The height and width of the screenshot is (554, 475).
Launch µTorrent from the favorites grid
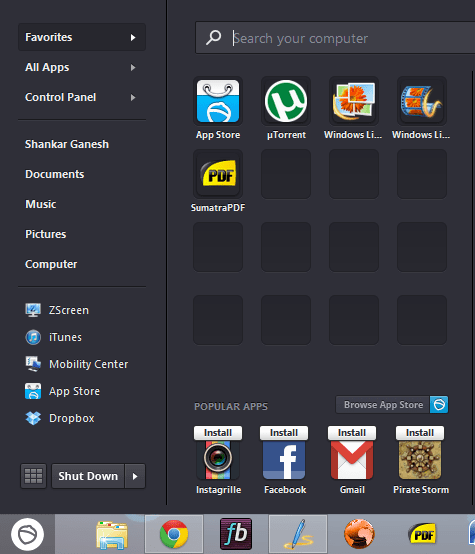(x=286, y=101)
